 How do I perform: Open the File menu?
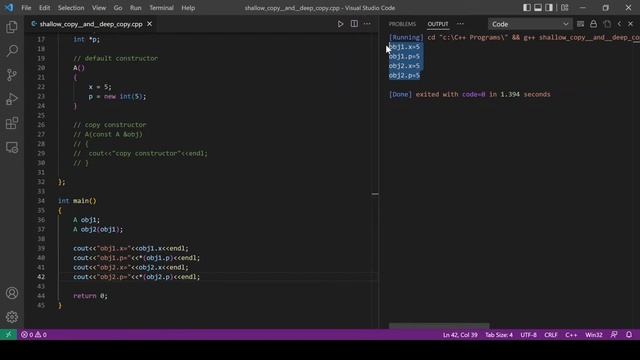[x=26, y=8]
